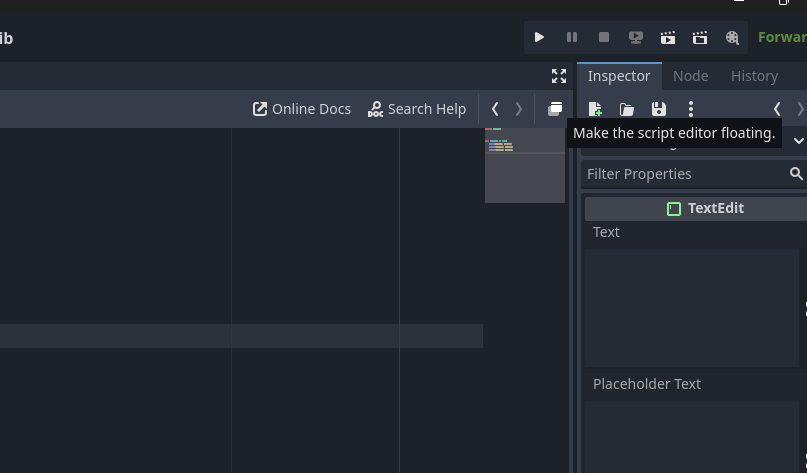Pause the running project

pyautogui.click(x=572, y=38)
